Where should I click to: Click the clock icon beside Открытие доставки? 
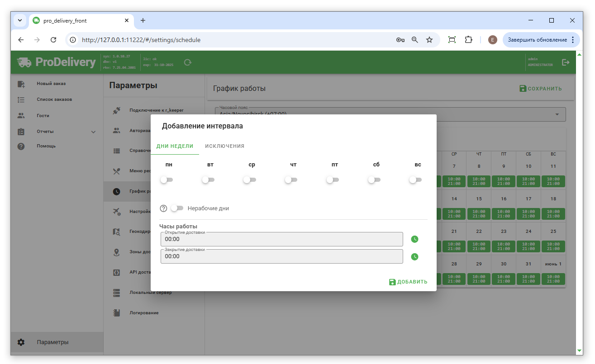pos(414,239)
